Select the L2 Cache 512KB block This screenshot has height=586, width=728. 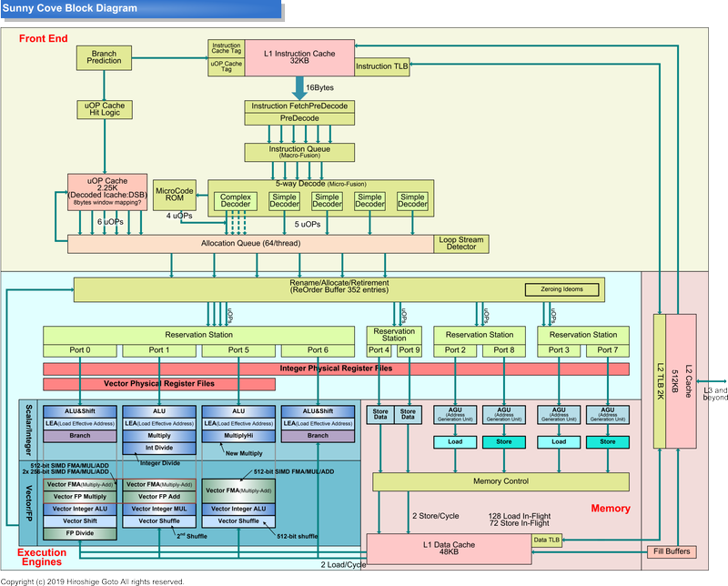tap(681, 381)
